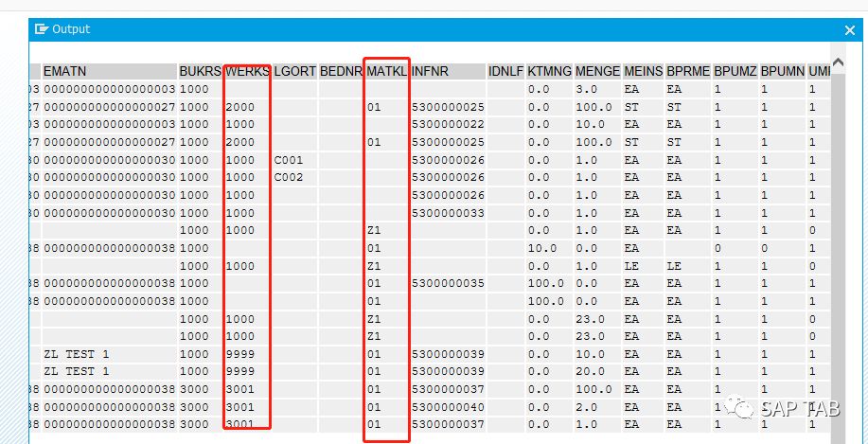
Task: Select the BPUMN column header
Action: (x=782, y=71)
